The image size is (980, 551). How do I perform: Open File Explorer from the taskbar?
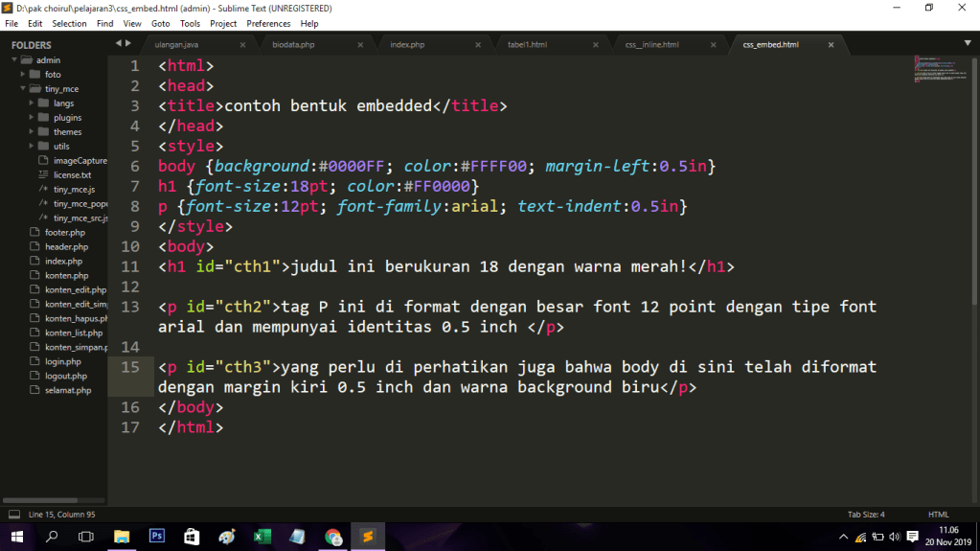tap(122, 537)
